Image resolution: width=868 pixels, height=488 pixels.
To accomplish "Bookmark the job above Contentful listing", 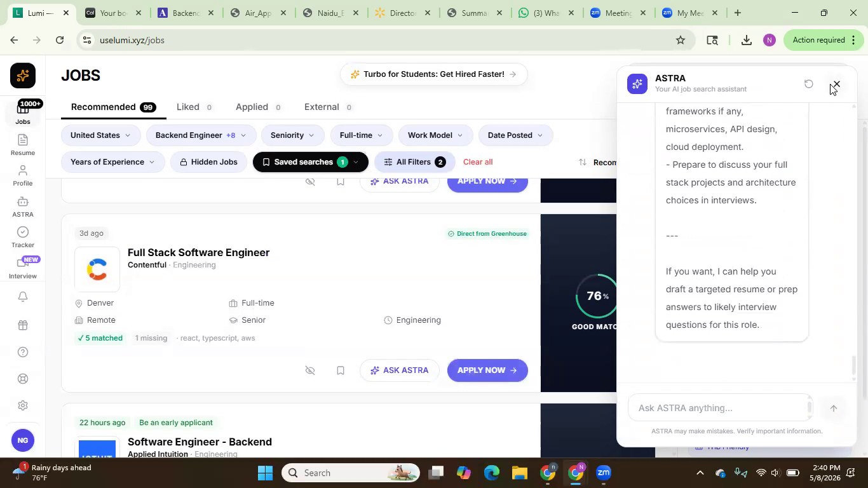I will pyautogui.click(x=341, y=182).
